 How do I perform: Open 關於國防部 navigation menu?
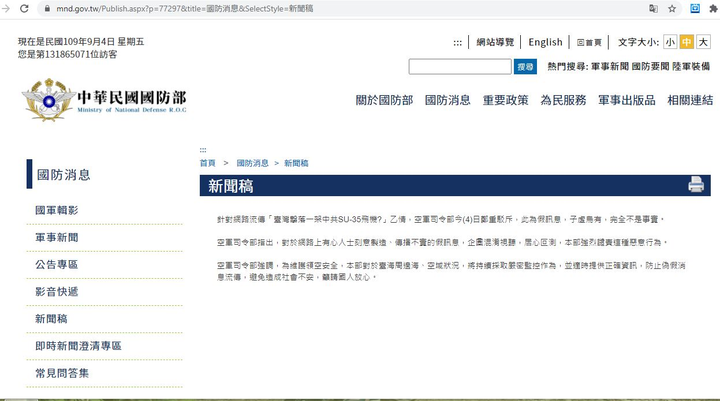[384, 101]
